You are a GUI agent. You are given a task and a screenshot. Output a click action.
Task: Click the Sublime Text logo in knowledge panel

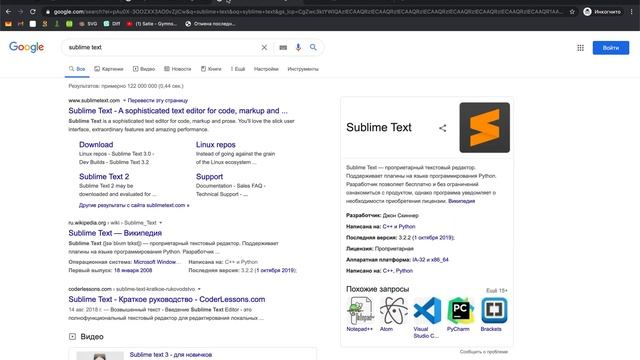484,127
